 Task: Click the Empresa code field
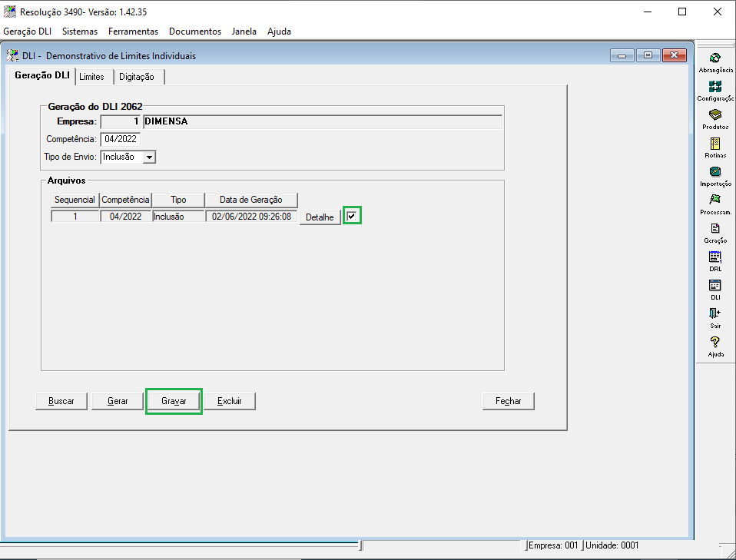(121, 121)
